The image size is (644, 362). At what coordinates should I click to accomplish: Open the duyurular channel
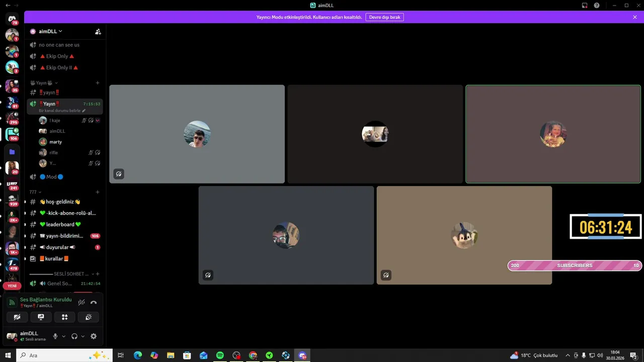point(65,247)
